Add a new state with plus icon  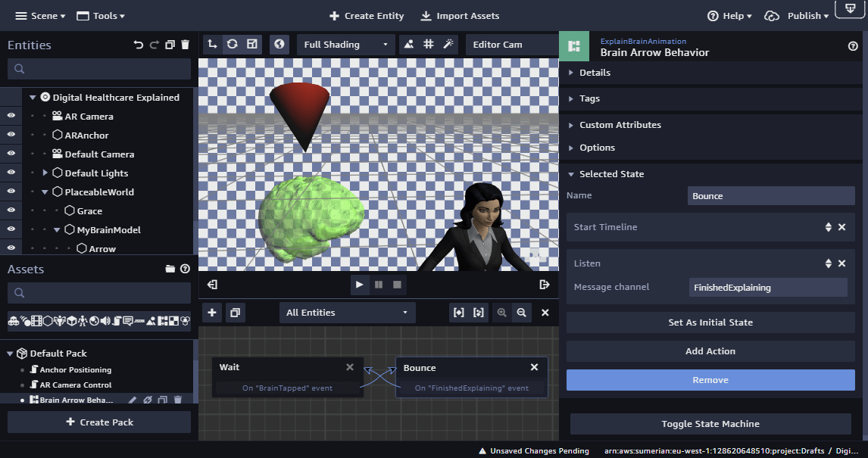pos(212,313)
